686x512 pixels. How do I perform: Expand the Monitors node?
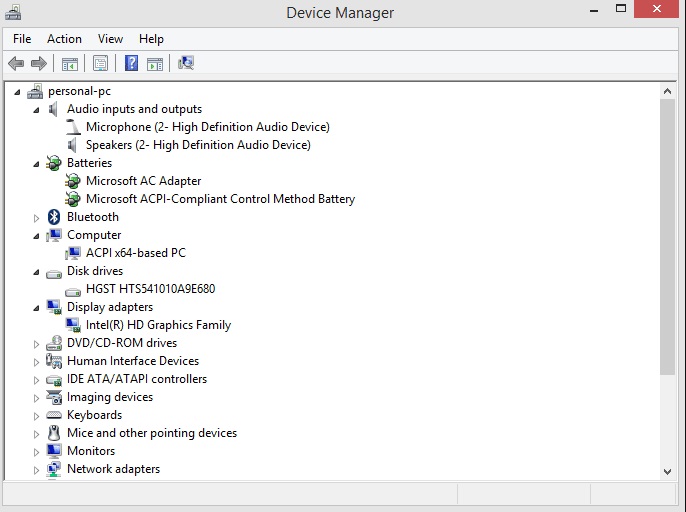point(36,452)
